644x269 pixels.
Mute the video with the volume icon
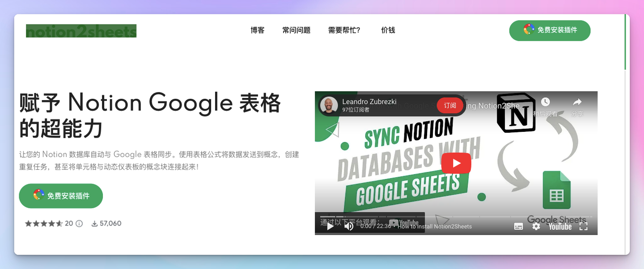(349, 227)
